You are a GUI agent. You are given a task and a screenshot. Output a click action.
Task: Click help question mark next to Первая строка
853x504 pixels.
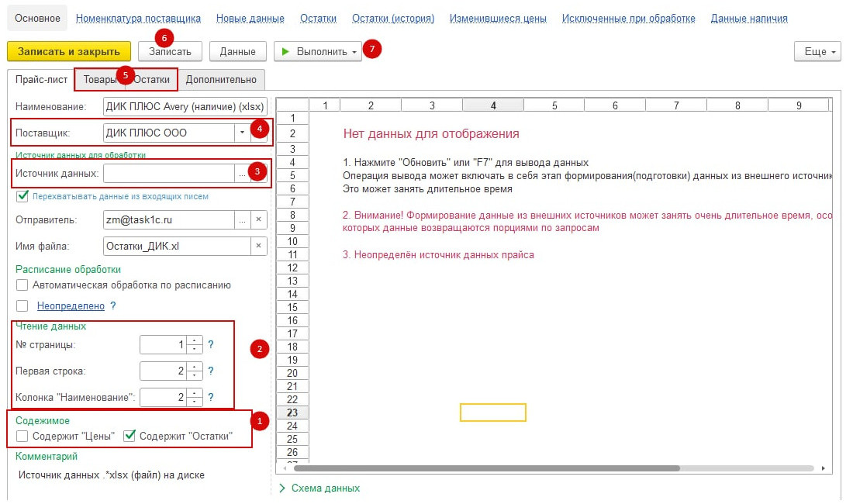pos(210,371)
